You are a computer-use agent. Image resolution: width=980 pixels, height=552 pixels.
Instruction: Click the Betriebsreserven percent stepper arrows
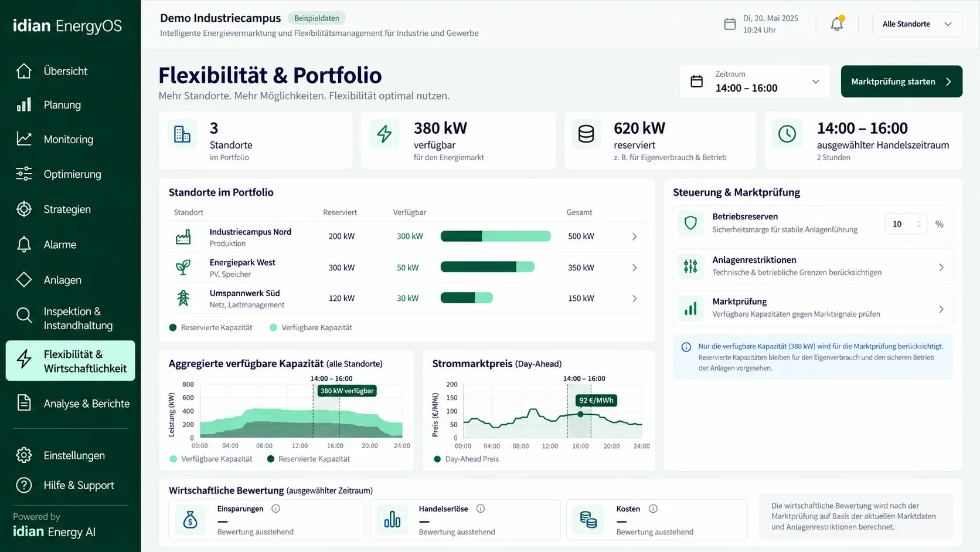(x=918, y=224)
